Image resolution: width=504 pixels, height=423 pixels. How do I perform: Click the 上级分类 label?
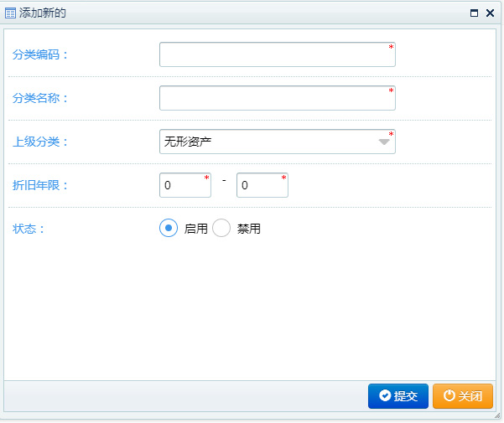point(40,142)
